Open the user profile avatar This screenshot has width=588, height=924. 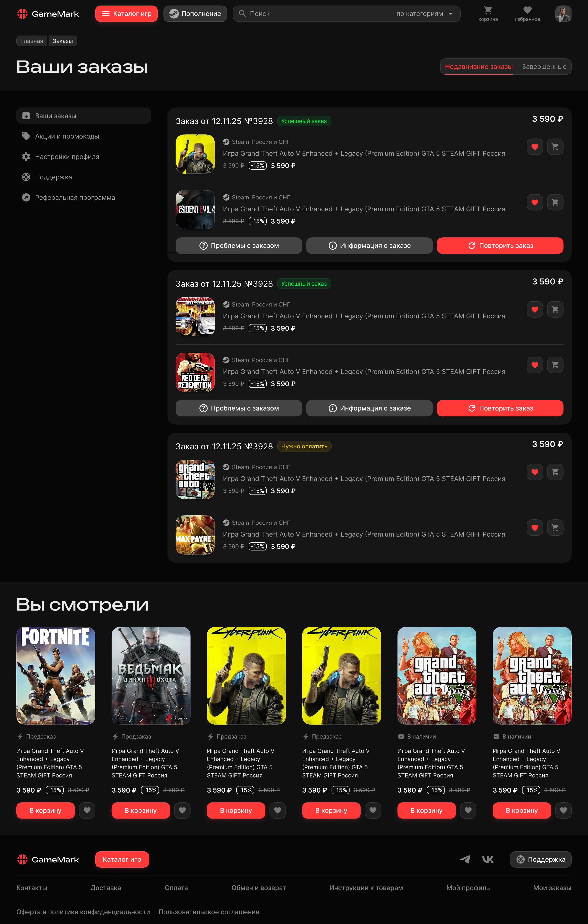(x=563, y=14)
